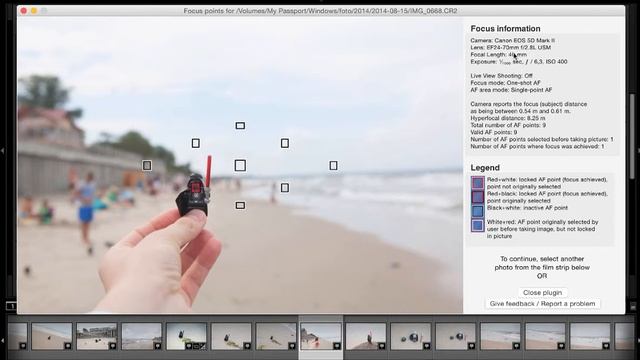Select the top center AF point marker
Image resolution: width=640 pixels, height=360 pixels.
click(x=240, y=126)
